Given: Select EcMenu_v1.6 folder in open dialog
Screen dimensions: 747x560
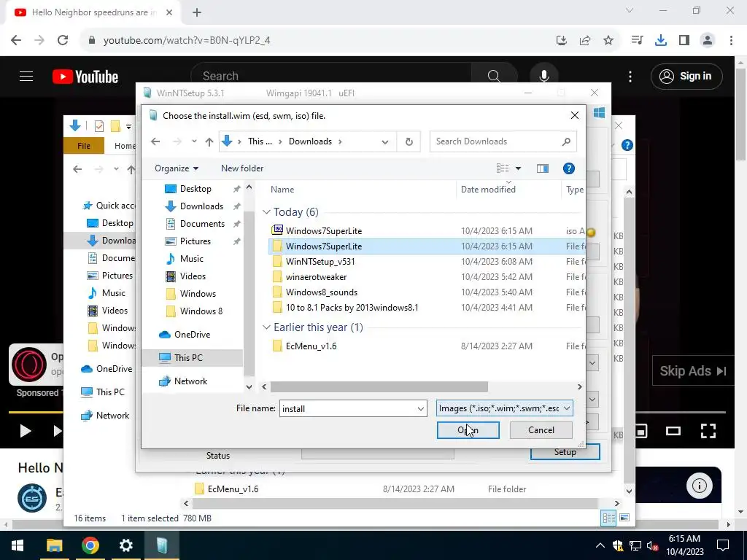Looking at the screenshot, I should point(311,346).
